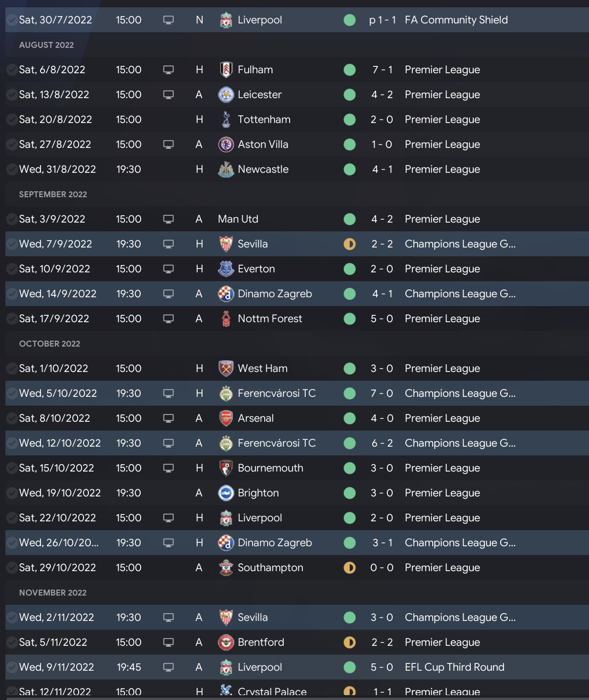Toggle the check circle beside Sat, 8/10/2022
This screenshot has height=700, width=589.
pyautogui.click(x=12, y=418)
